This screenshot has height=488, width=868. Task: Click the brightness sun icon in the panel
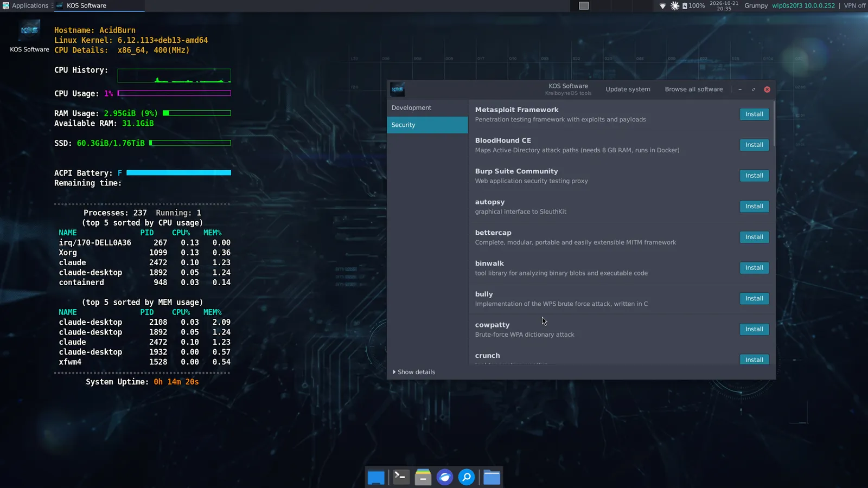(x=675, y=6)
